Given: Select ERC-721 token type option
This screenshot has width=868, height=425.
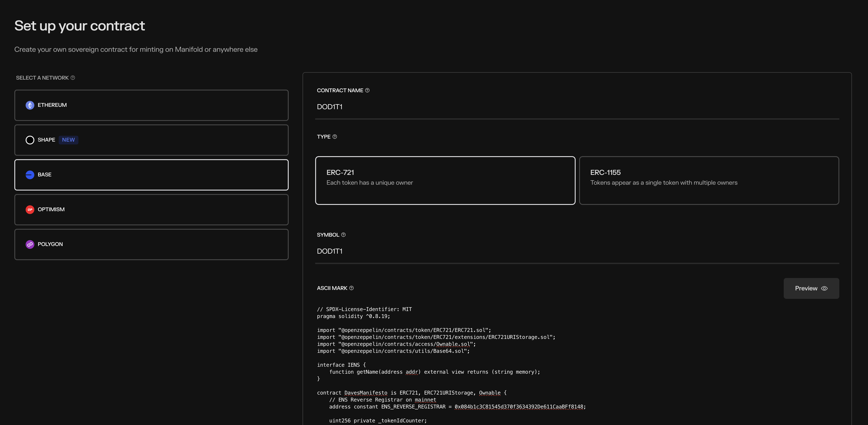Looking at the screenshot, I should pos(445,180).
